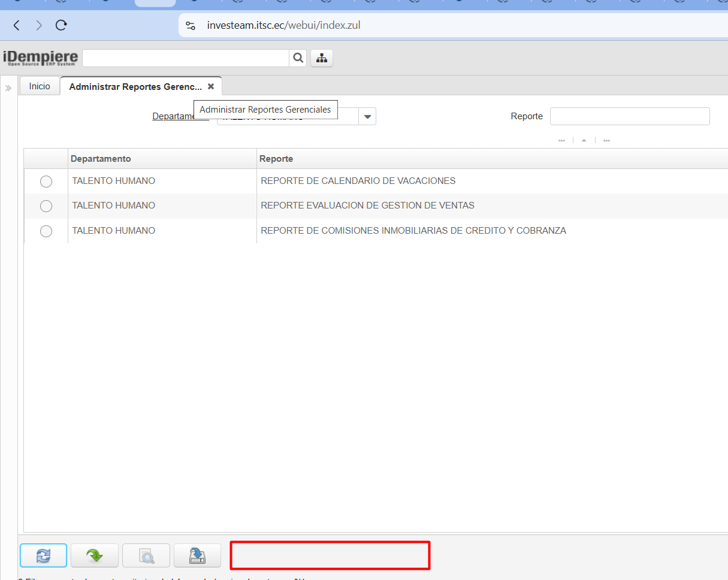Close the Administrar Reportes Gerenciales tab

point(211,86)
